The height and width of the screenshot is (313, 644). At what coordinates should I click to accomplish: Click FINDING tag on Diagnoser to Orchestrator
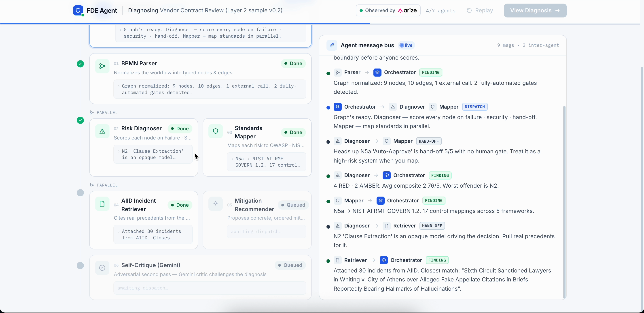440,176
